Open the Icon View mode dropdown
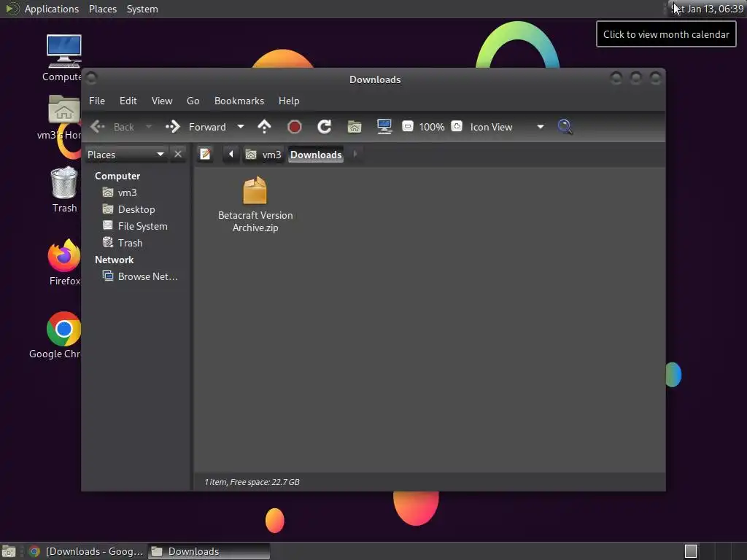747x560 pixels. (507, 127)
